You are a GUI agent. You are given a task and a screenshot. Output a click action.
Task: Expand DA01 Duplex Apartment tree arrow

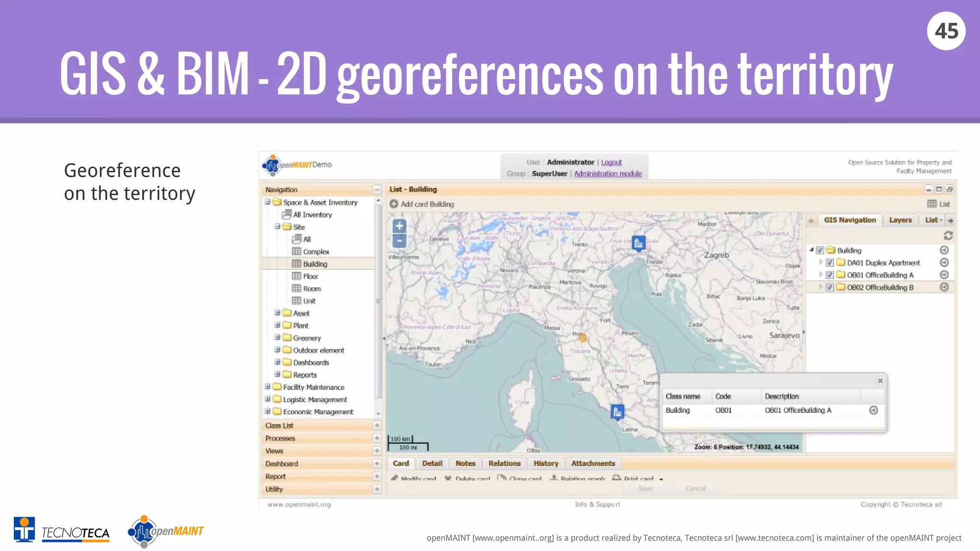click(x=821, y=262)
